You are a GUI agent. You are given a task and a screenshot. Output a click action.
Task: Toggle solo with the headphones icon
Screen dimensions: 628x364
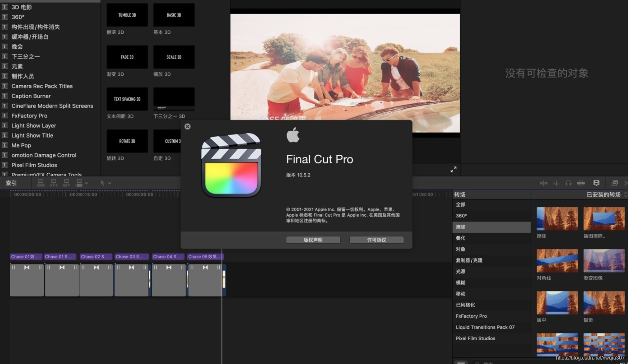[568, 183]
